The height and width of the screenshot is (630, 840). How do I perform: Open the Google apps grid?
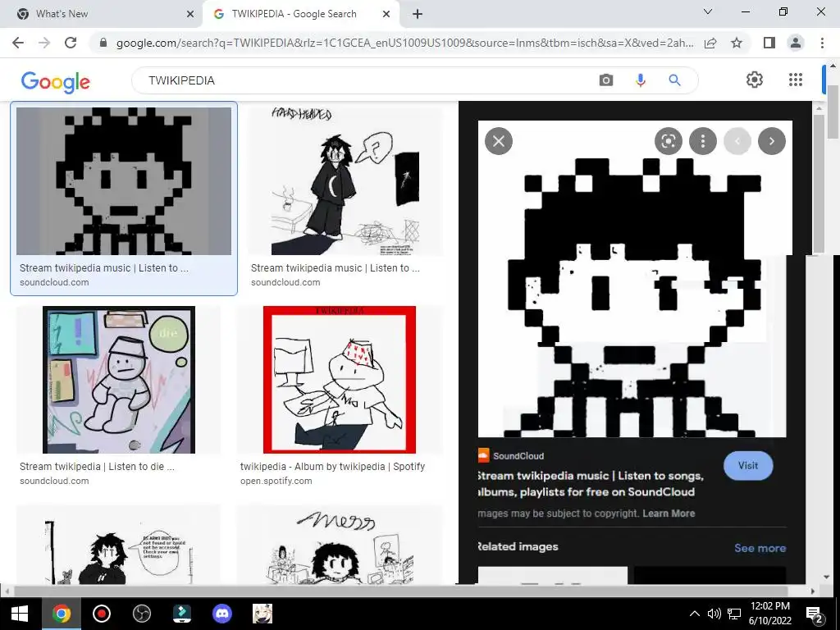click(796, 80)
